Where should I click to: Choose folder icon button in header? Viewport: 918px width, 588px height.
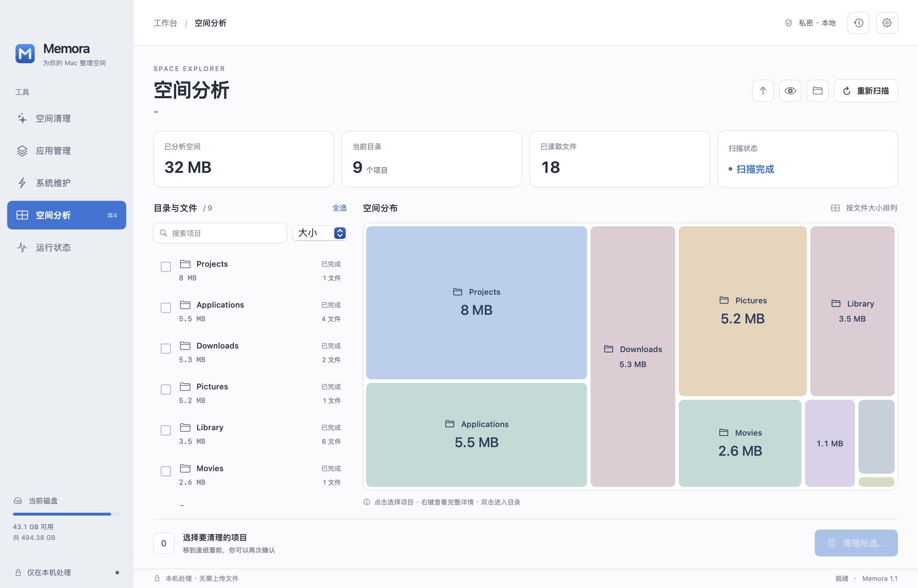tap(818, 91)
